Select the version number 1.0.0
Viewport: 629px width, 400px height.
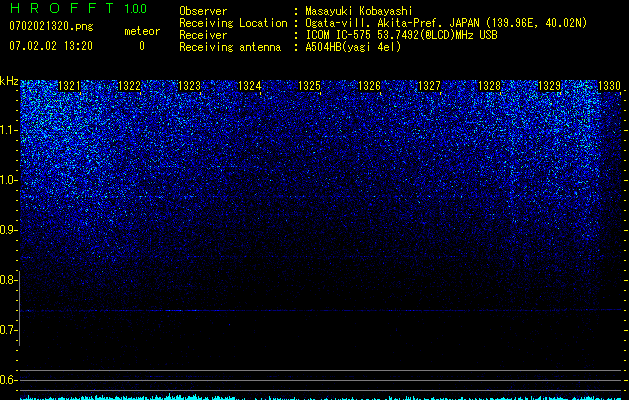click(135, 8)
